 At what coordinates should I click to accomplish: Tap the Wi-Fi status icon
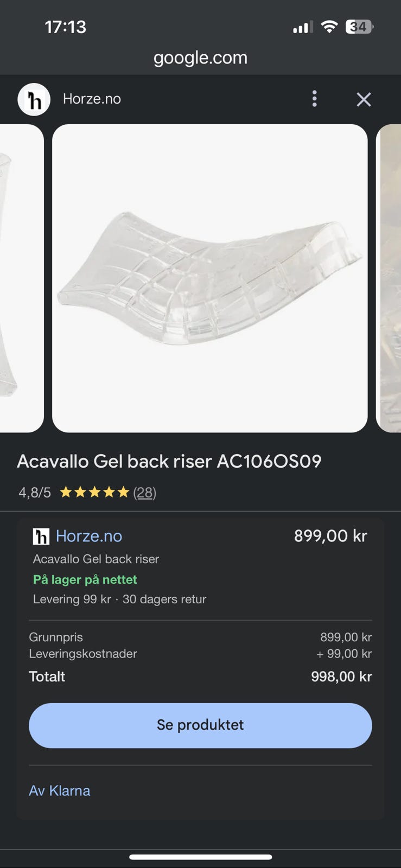click(329, 27)
